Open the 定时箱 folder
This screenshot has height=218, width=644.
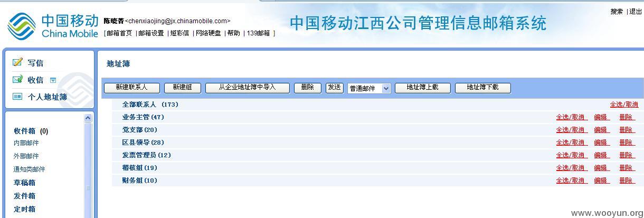point(24,209)
